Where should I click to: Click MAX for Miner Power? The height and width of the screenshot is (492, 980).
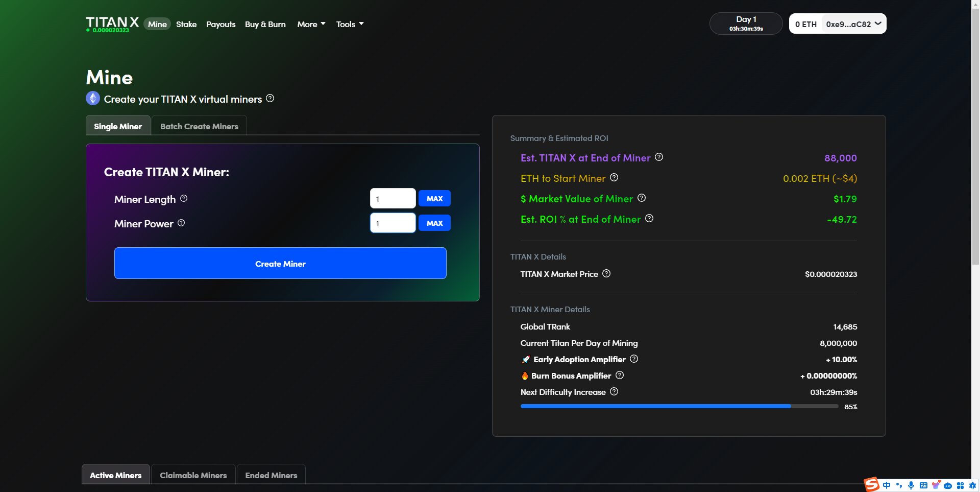(434, 223)
